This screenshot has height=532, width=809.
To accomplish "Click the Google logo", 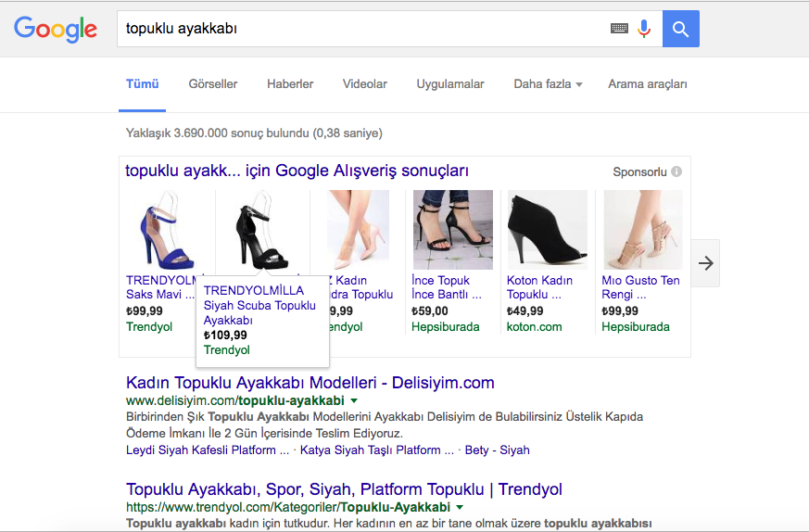I will 56,29.
